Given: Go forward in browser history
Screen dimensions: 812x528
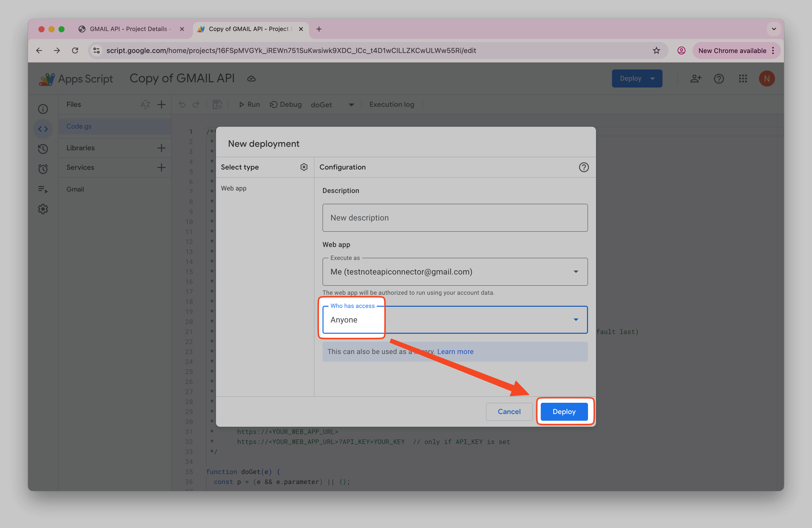Looking at the screenshot, I should pyautogui.click(x=57, y=50).
